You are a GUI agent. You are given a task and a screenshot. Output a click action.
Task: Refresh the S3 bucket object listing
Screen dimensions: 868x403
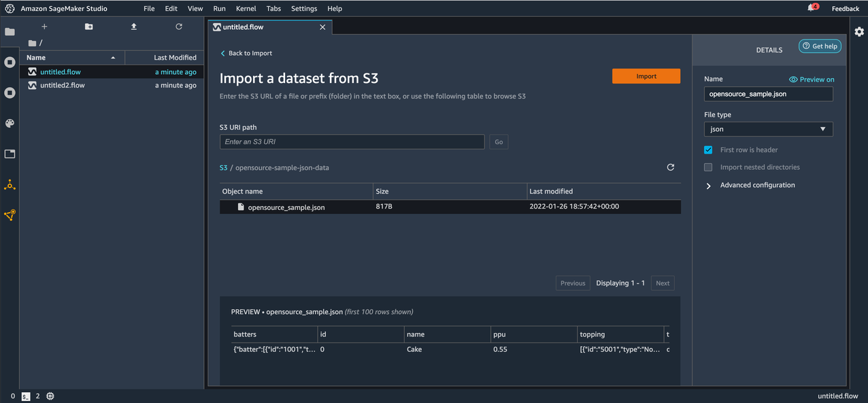click(x=670, y=167)
